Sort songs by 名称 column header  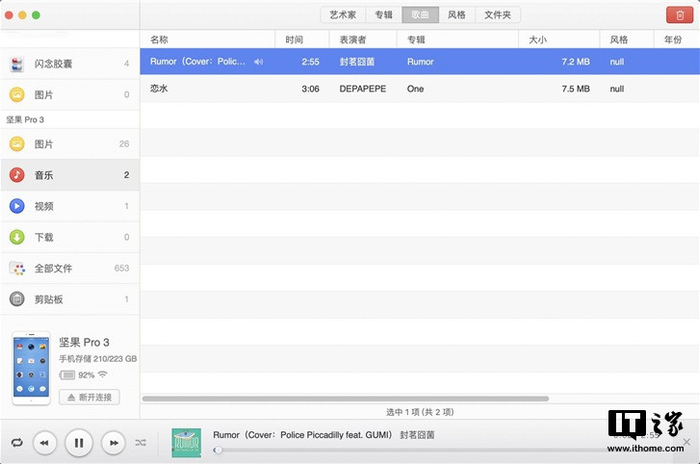160,40
